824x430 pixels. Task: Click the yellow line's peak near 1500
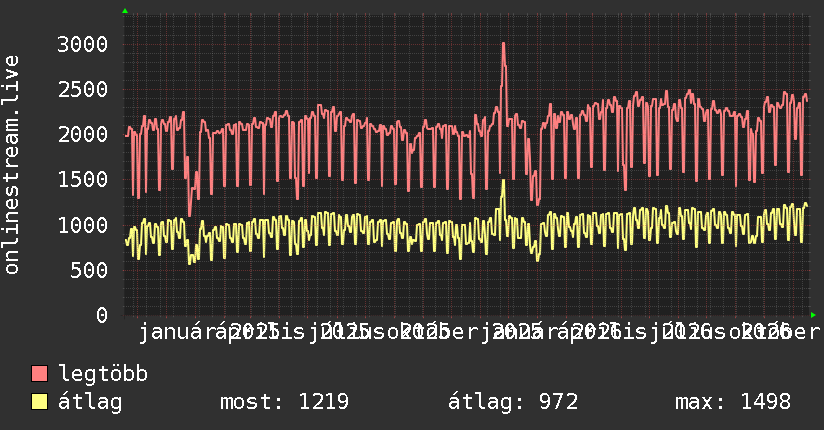(503, 181)
